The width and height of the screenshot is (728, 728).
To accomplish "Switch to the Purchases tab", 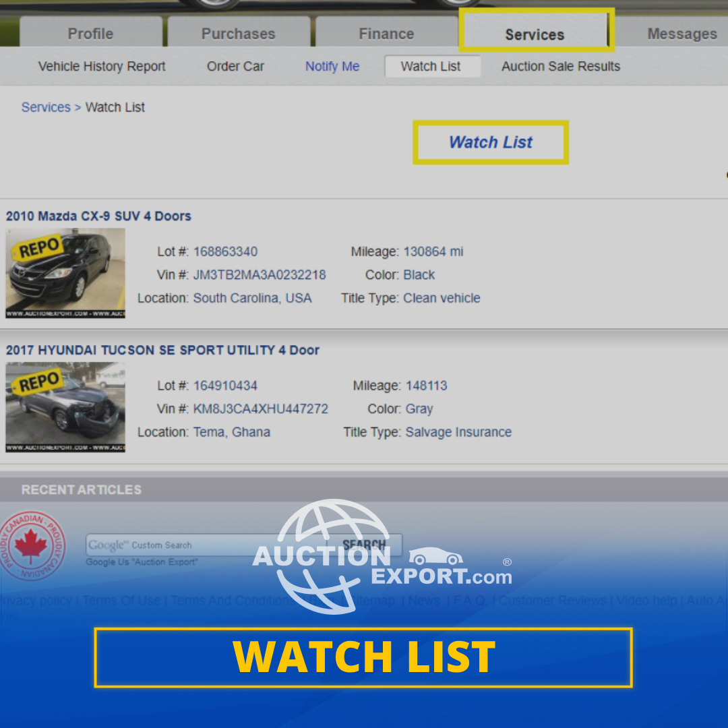I will pyautogui.click(x=239, y=32).
